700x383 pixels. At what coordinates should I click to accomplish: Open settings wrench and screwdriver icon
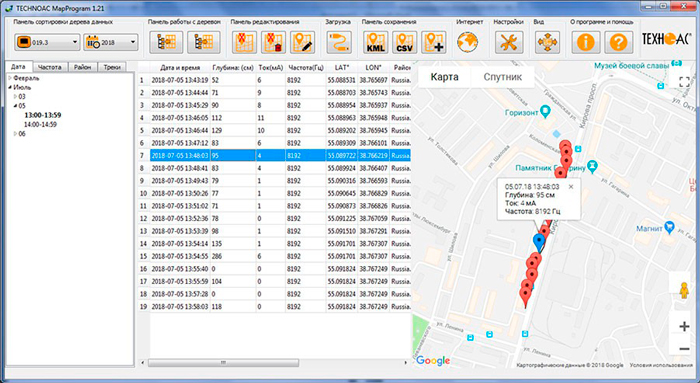pos(509,42)
